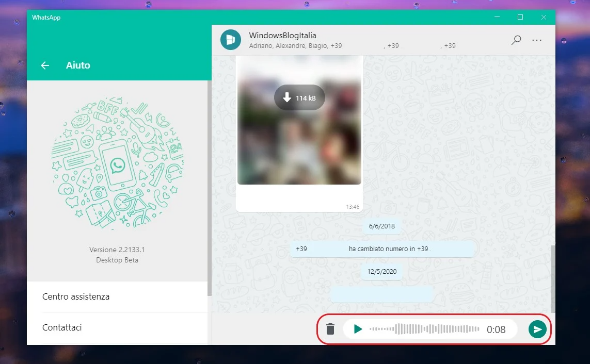
Task: Click the 0:08 recording duration label
Action: (497, 329)
